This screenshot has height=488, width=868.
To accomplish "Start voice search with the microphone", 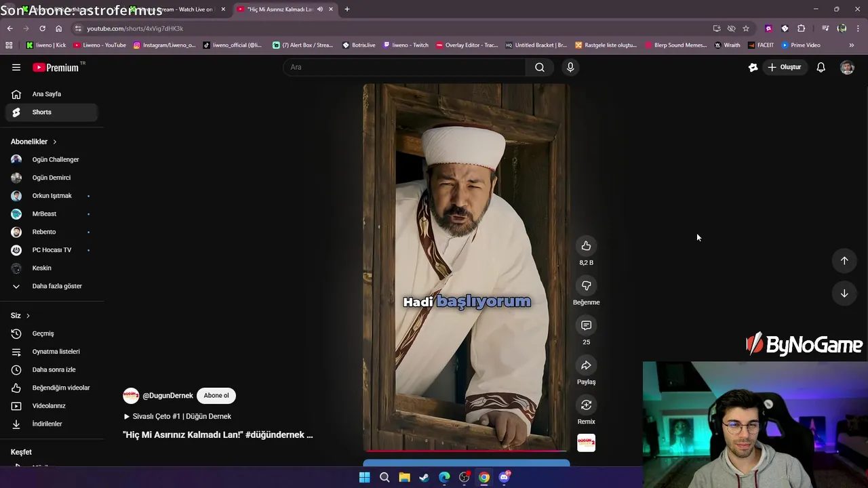I will pyautogui.click(x=570, y=67).
